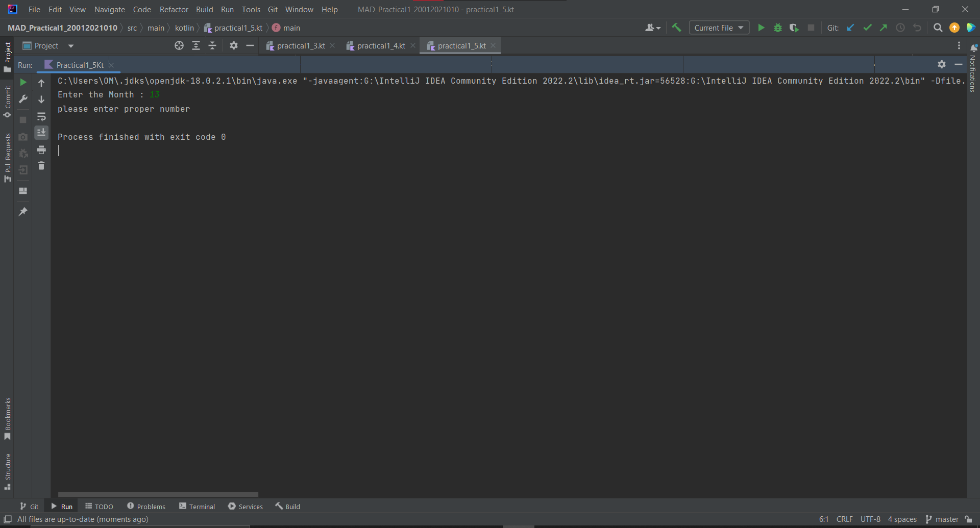Click Git Update Project arrow icon
This screenshot has height=528, width=980.
(x=850, y=28)
